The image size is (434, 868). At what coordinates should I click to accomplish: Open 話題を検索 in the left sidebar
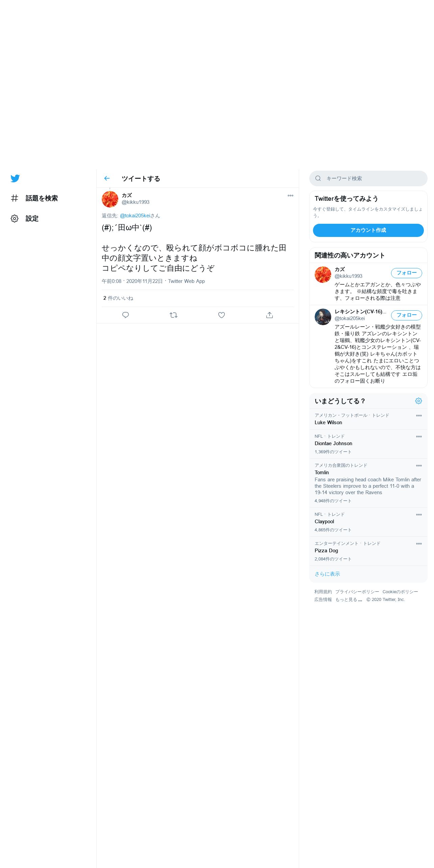click(x=34, y=198)
